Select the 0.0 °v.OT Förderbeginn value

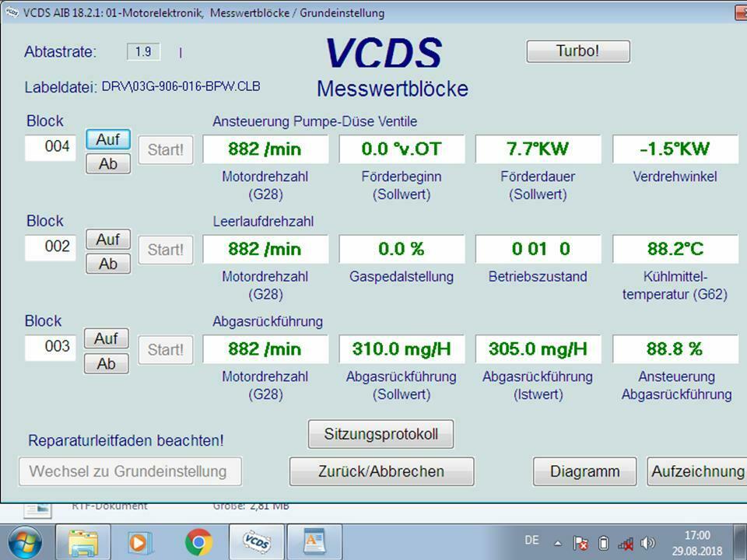[402, 149]
